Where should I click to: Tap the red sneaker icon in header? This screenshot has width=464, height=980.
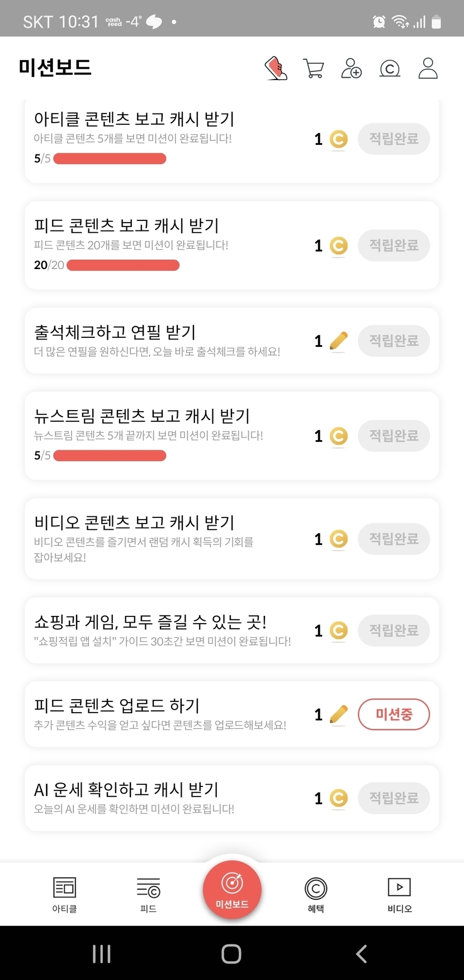coord(276,68)
